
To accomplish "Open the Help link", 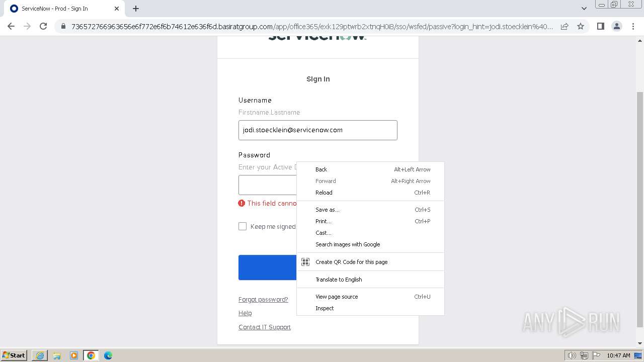I will (245, 313).
